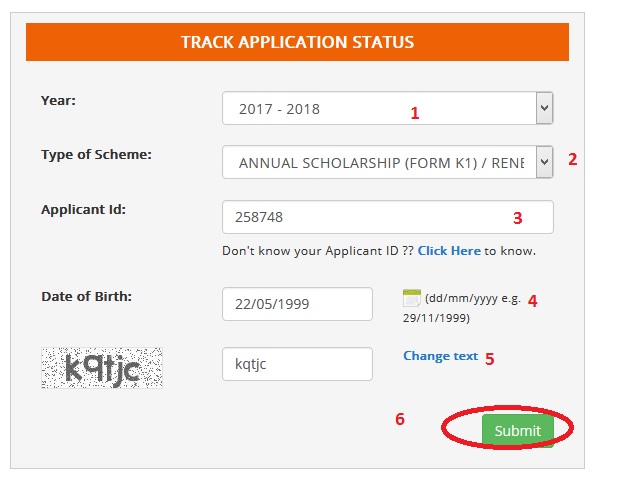Screen dimensions: 618x478
Task: Expand the Year dropdown showing 2017 - 2018
Action: click(387, 108)
